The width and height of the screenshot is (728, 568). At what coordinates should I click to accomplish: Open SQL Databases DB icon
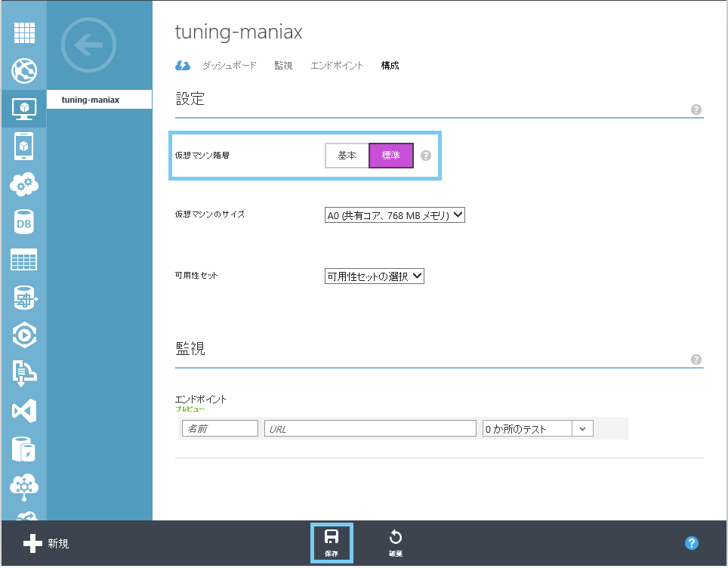[x=24, y=222]
